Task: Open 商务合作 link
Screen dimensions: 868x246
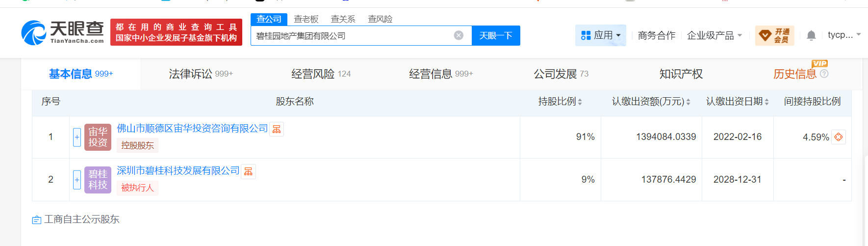Action: point(657,35)
